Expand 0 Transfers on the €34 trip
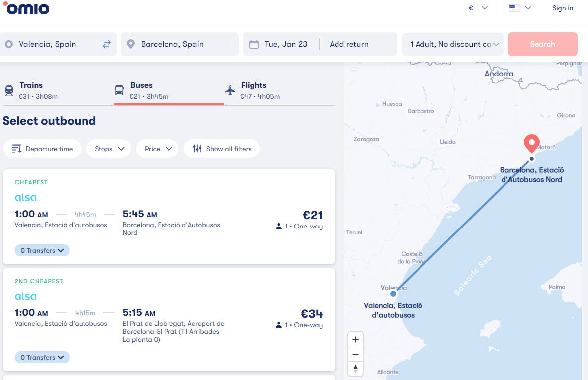 click(42, 357)
